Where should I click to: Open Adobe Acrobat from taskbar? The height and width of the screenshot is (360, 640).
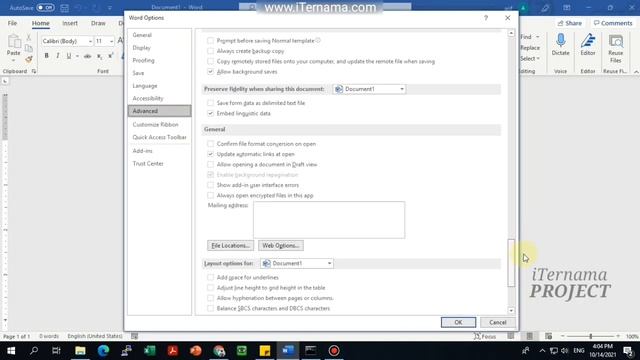tap(172, 351)
